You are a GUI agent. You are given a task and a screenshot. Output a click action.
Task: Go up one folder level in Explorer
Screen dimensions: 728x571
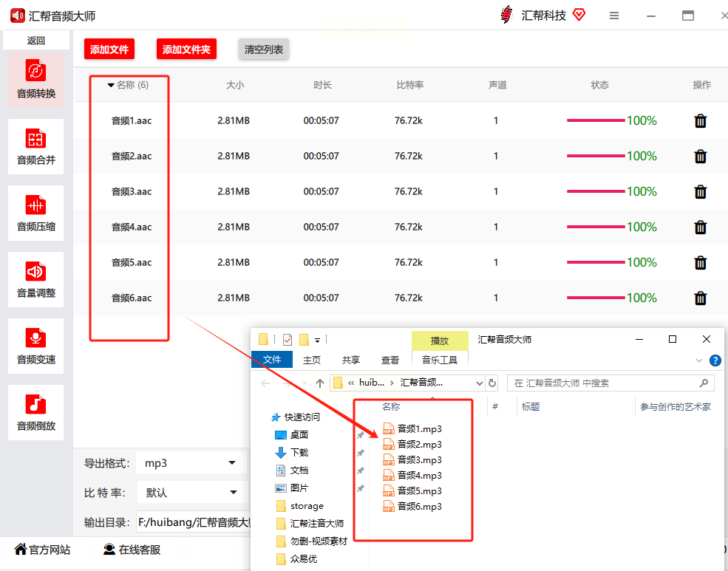pyautogui.click(x=319, y=383)
